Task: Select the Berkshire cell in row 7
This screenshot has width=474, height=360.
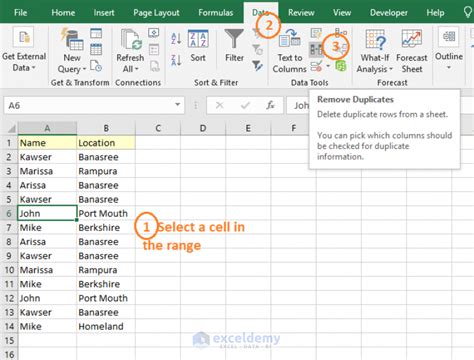Action: coord(106,227)
